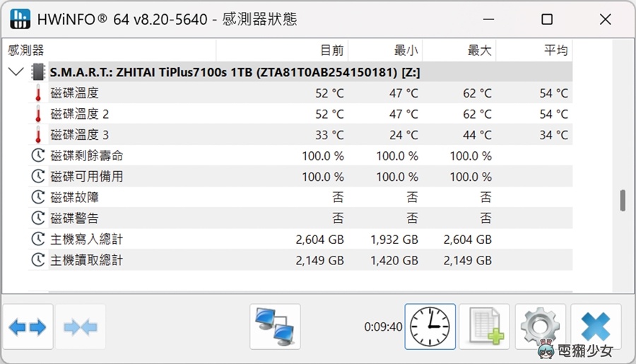This screenshot has height=364, width=636.
Task: Click thermometer icon for 磁碟溫度 3
Action: coord(38,135)
